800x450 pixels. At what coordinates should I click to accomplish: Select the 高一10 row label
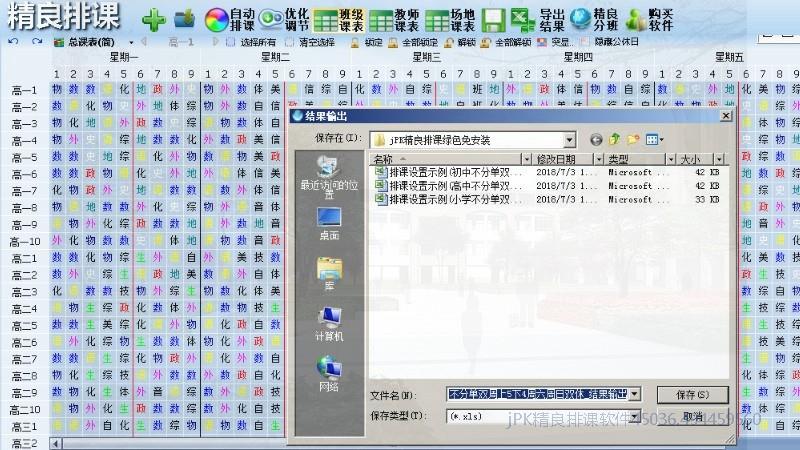pos(24,241)
